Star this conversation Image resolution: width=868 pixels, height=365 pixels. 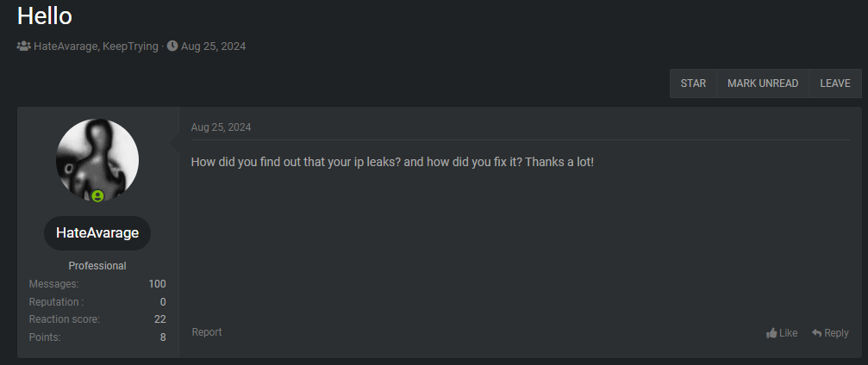[693, 84]
